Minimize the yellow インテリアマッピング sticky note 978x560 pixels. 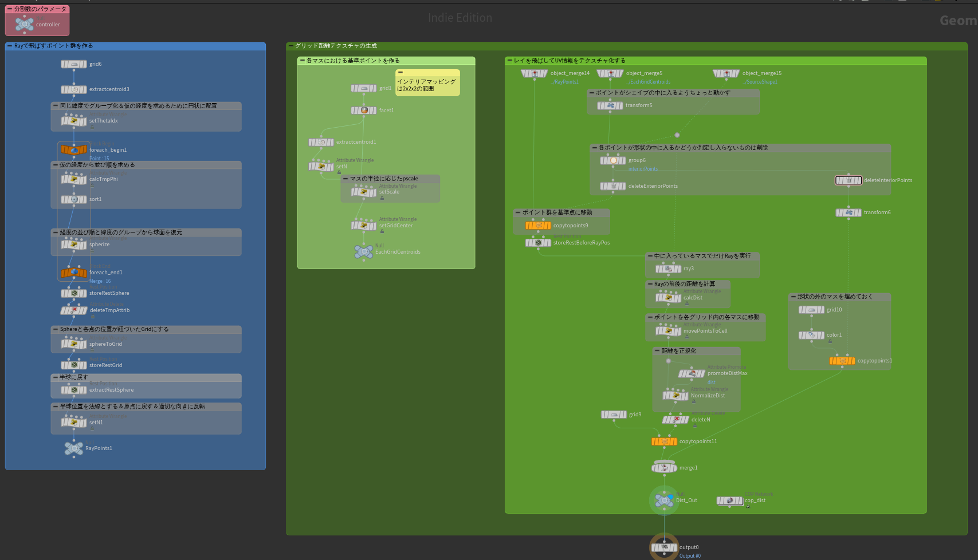[400, 73]
